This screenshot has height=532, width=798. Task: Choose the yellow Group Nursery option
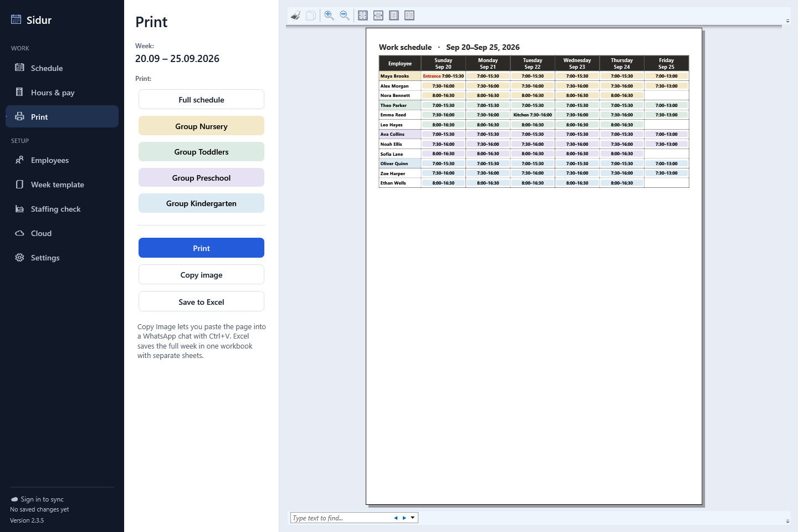(x=201, y=126)
